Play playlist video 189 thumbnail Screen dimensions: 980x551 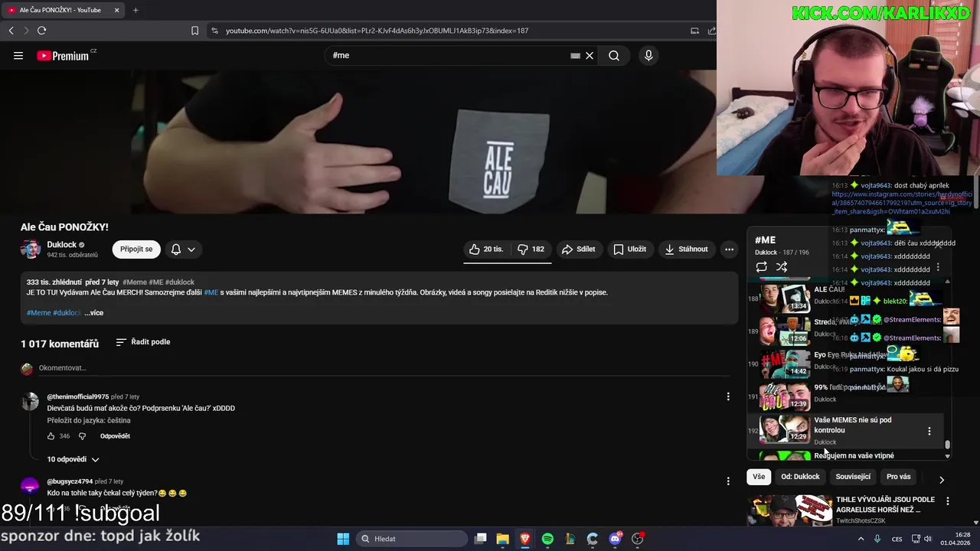784,331
